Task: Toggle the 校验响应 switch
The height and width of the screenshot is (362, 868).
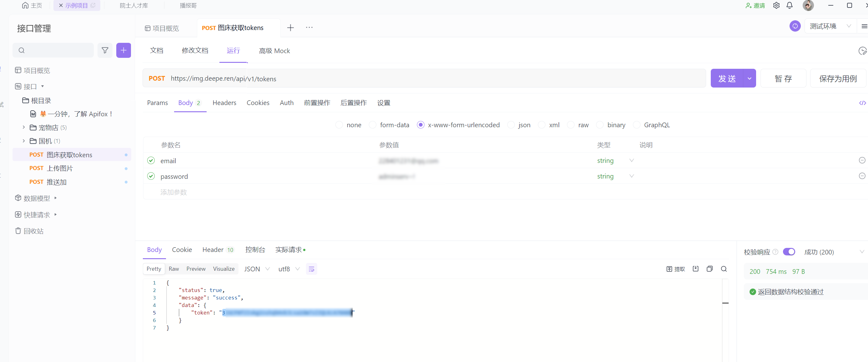Action: tap(789, 252)
